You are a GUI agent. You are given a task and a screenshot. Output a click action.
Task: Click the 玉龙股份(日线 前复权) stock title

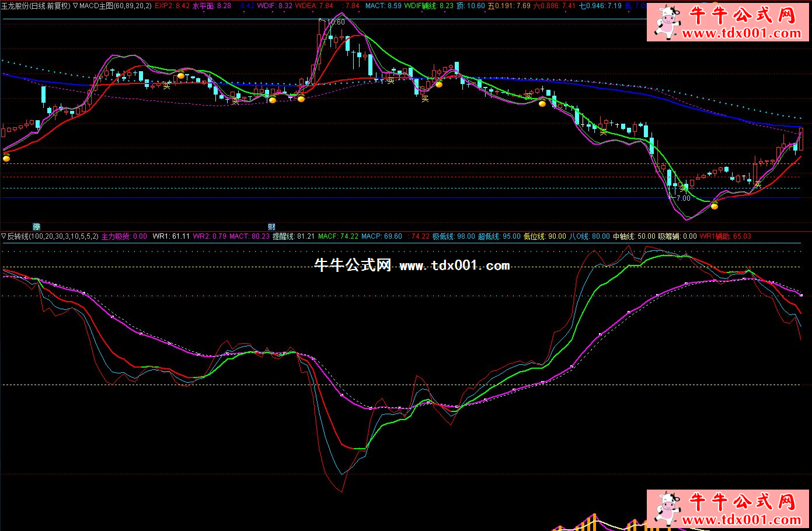36,6
